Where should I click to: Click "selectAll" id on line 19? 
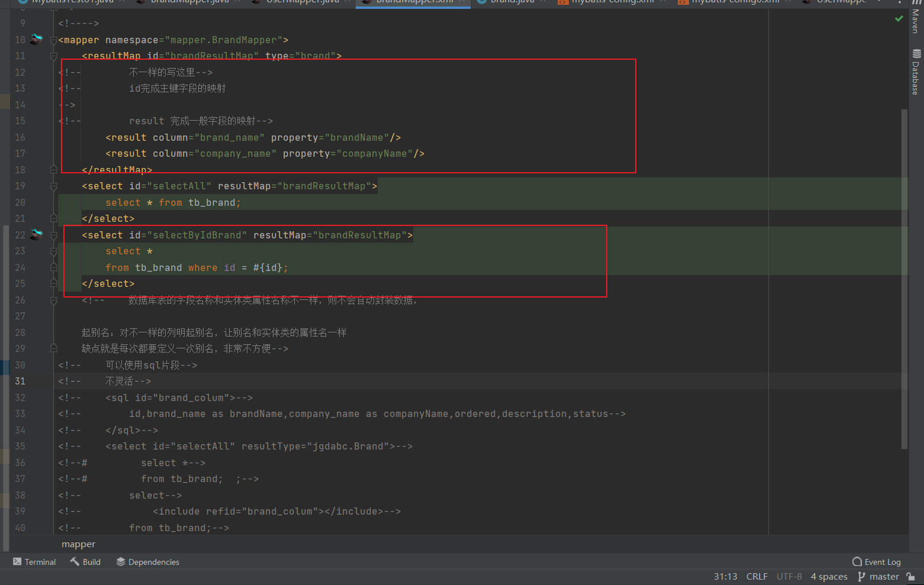tap(179, 186)
